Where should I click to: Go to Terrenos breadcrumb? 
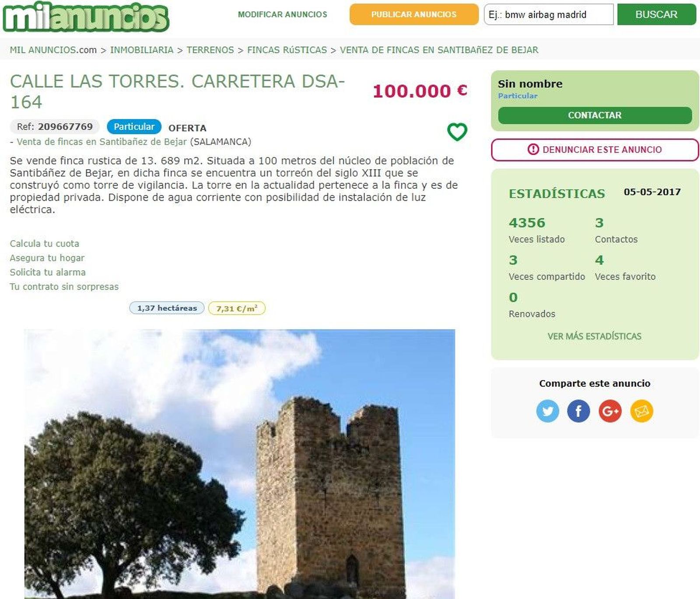tap(210, 50)
